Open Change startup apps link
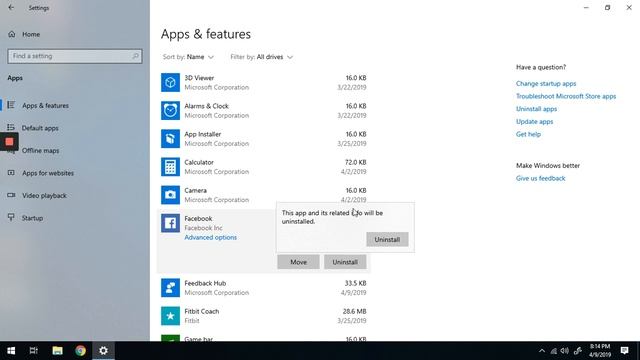 click(546, 83)
